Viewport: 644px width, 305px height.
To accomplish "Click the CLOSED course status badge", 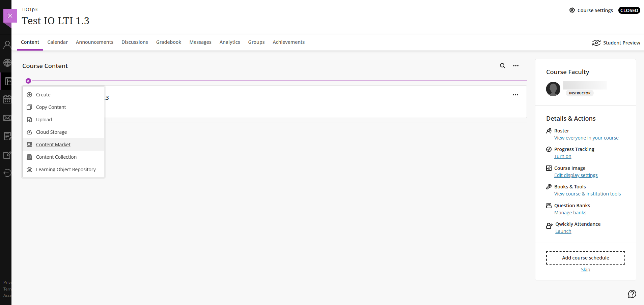I will click(629, 10).
